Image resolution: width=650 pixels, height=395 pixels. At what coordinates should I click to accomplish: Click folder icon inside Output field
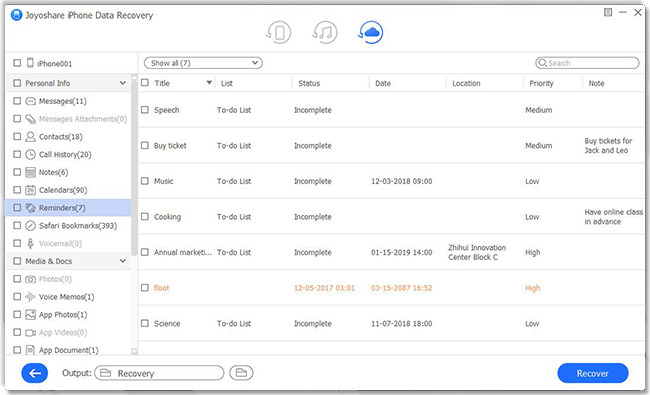[x=106, y=373]
